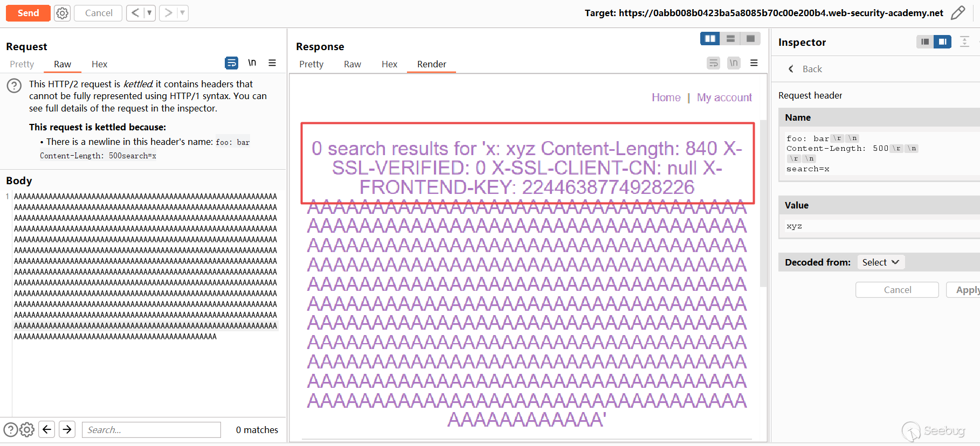Follow the Home link in rendered page
This screenshot has height=446, width=980.
coord(666,97)
